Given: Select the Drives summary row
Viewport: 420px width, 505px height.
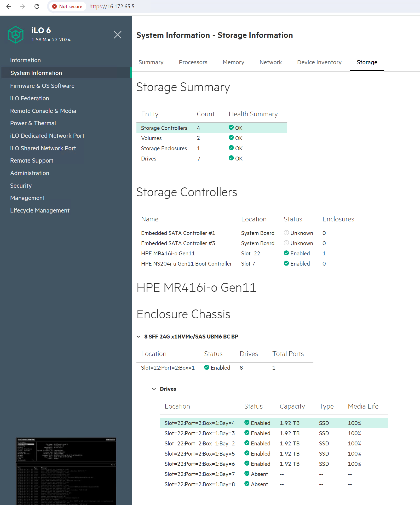Looking at the screenshot, I should pos(212,158).
